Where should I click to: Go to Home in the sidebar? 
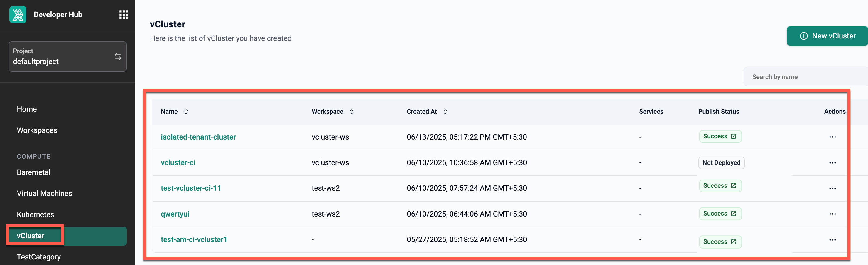[x=27, y=109]
